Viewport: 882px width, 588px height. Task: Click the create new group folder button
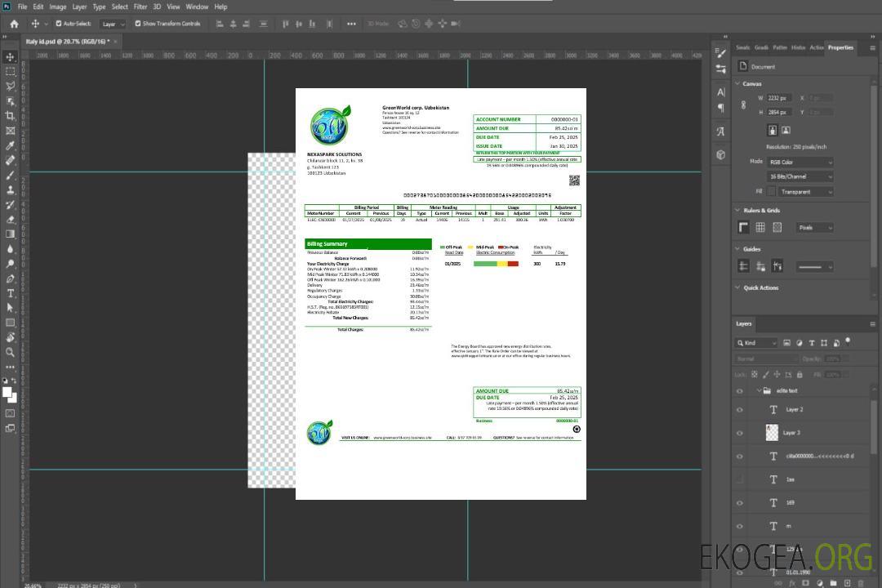pos(833,583)
